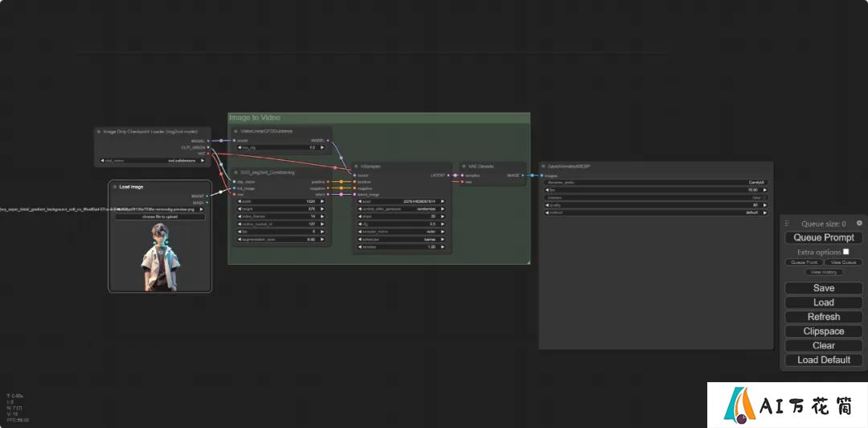Click the seed value field in KSampler
This screenshot has height=428, width=868.
(x=401, y=201)
